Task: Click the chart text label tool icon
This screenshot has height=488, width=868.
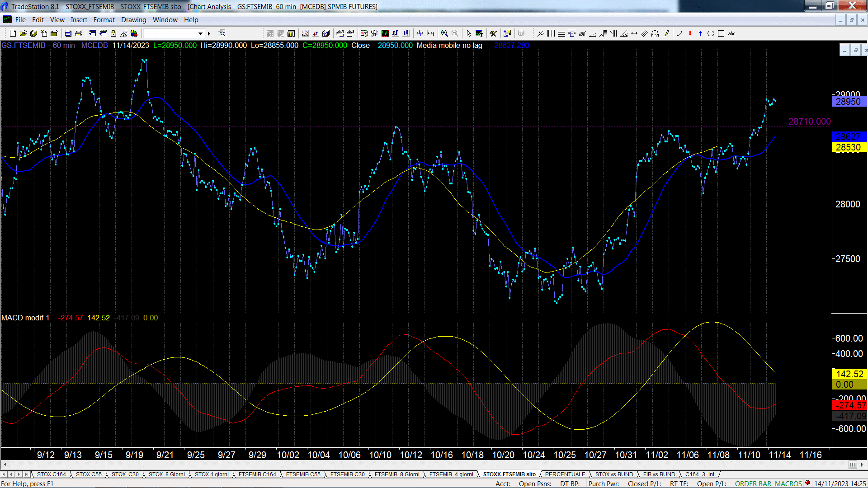Action: [x=479, y=33]
